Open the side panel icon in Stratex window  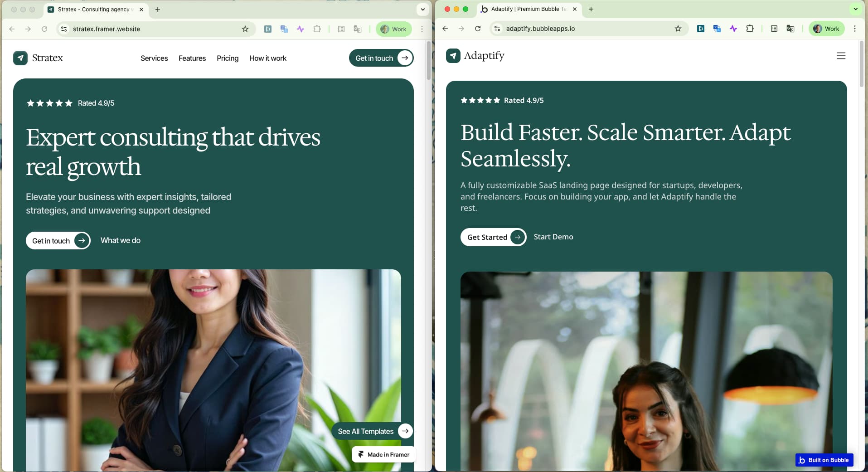tap(341, 29)
